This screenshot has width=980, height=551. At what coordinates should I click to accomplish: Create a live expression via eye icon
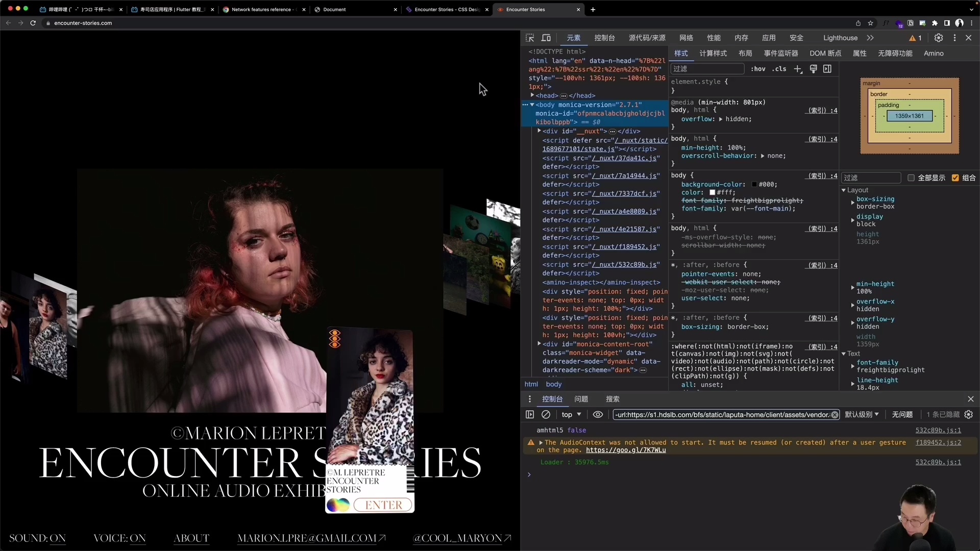[598, 414]
